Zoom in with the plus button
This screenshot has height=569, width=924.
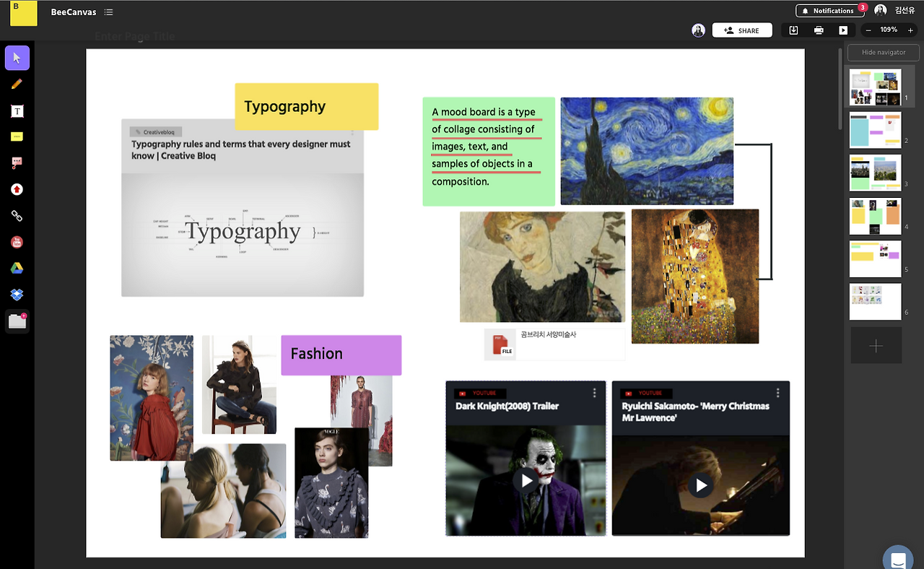point(910,30)
